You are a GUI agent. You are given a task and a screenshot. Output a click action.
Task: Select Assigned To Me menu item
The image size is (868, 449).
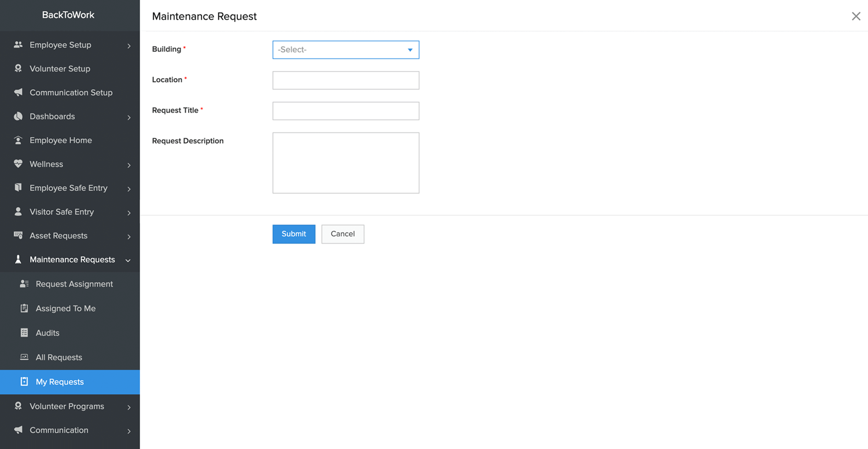[65, 308]
